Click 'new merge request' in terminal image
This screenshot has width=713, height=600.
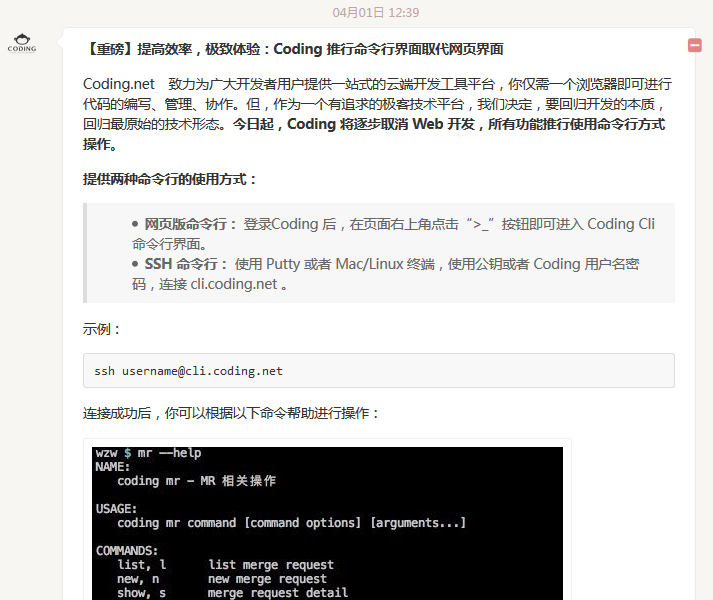coord(267,579)
